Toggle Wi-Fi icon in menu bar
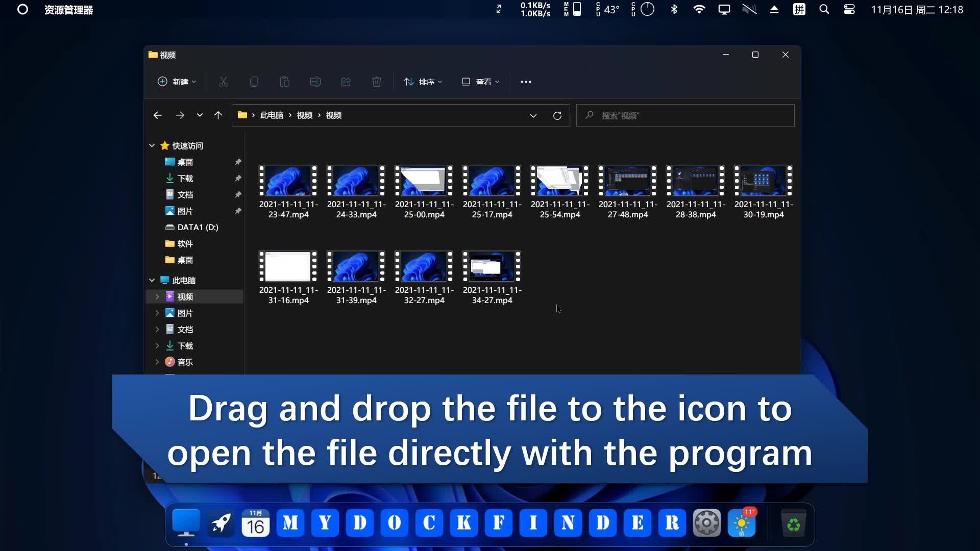Image resolution: width=980 pixels, height=551 pixels. 699,10
